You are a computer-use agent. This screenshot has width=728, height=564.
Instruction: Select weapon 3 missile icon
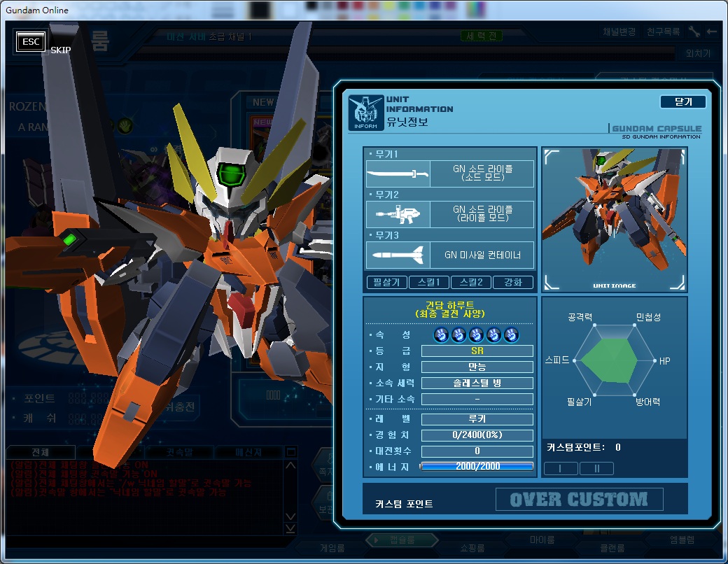(398, 255)
